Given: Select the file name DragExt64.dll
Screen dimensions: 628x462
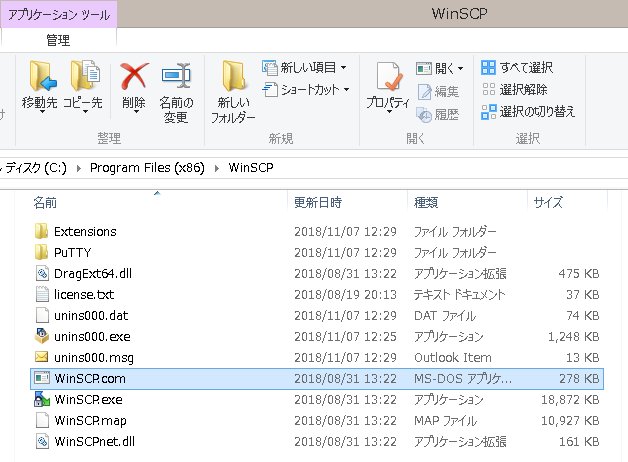Looking at the screenshot, I should pos(93,273).
